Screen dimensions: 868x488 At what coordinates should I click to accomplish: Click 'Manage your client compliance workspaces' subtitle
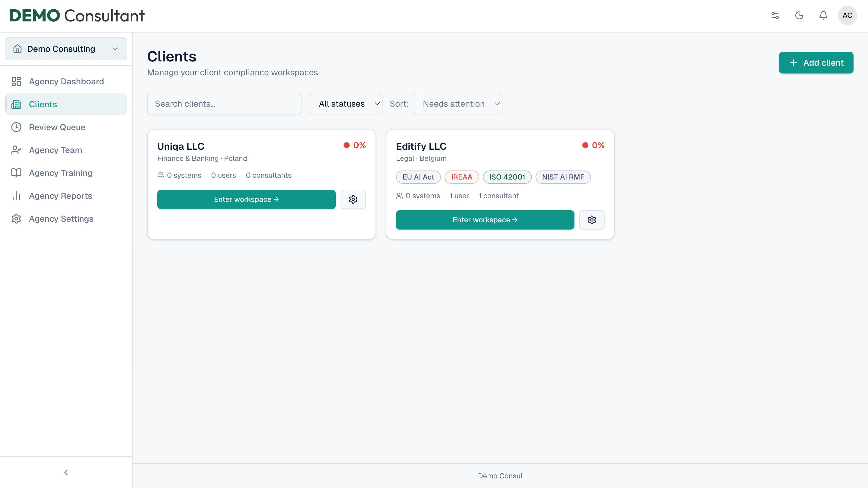tap(232, 73)
